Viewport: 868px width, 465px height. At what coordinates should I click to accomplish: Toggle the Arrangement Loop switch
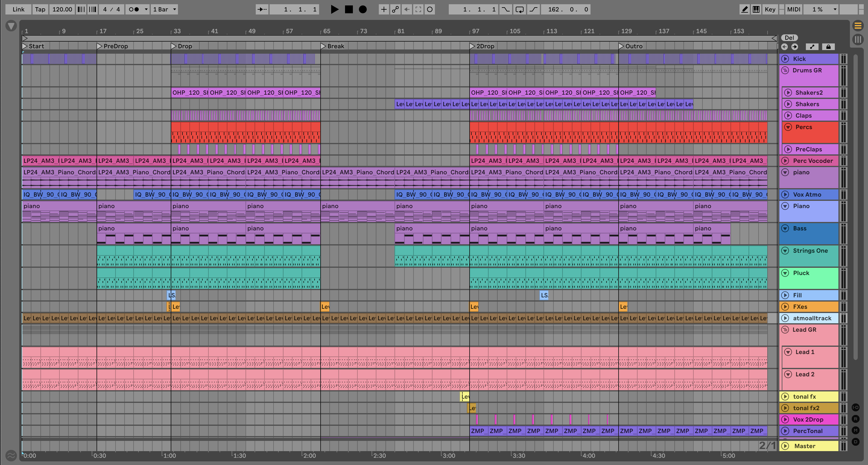[519, 9]
